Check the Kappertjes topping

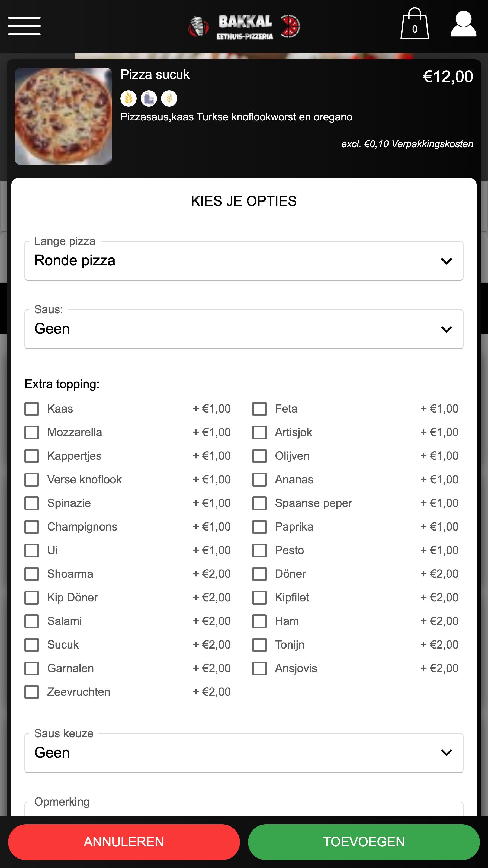32,456
